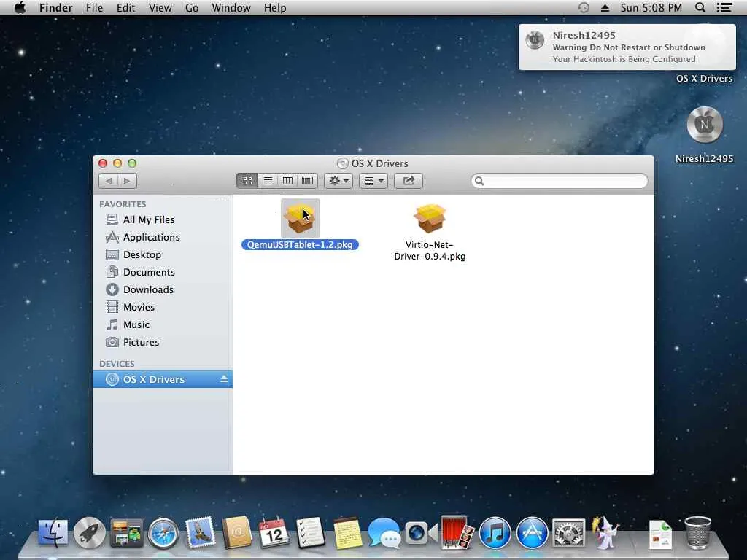Open Photo Booth icon in Dock
Image resolution: width=747 pixels, height=560 pixels.
[x=457, y=532]
